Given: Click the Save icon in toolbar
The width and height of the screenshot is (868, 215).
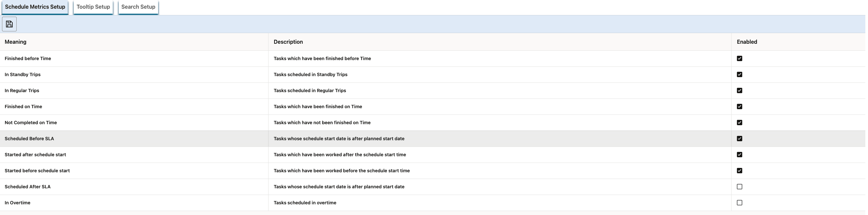Looking at the screenshot, I should click(x=9, y=24).
